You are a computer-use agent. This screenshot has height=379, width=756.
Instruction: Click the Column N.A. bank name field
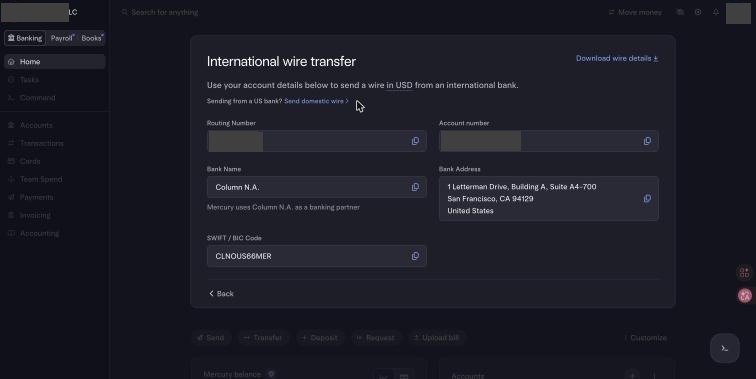[317, 187]
